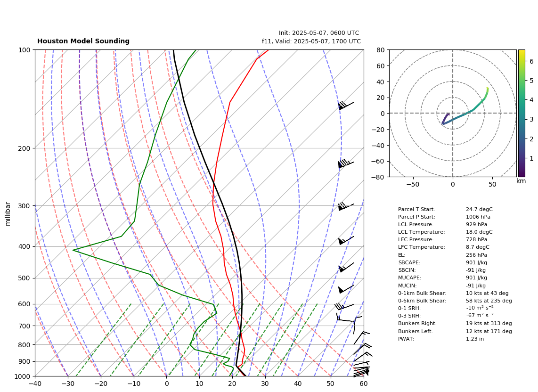The height and width of the screenshot is (392, 538).
Task: Select the "500" pressure tick label
Action: coord(25,278)
